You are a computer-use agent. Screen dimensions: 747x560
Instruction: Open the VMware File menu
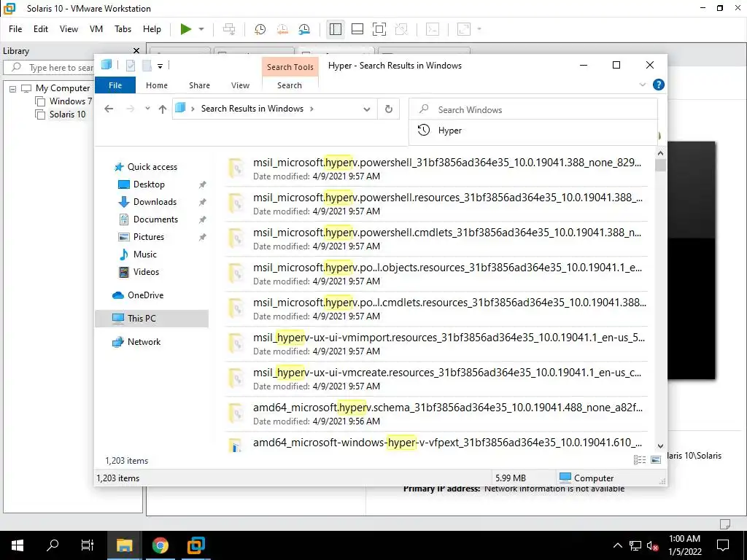point(15,29)
